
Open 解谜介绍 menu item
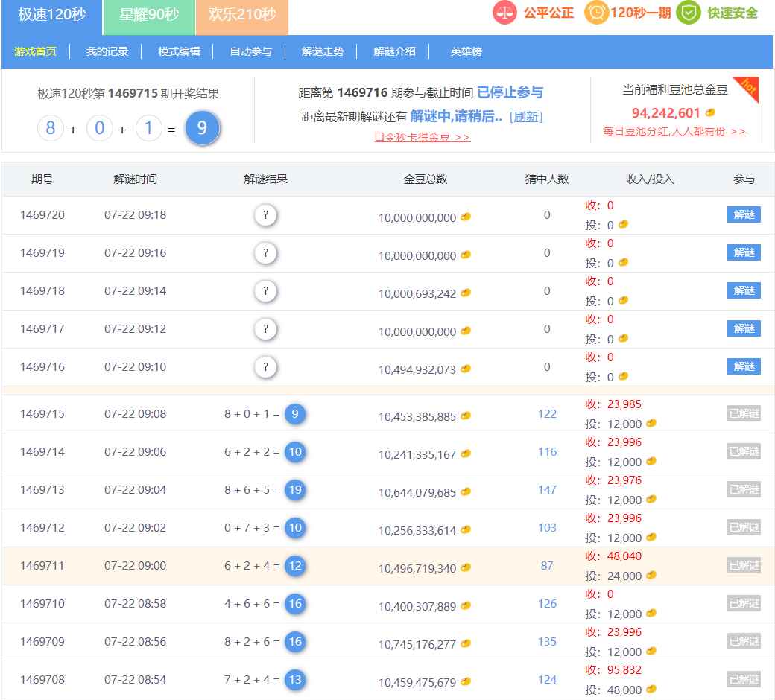click(x=394, y=51)
